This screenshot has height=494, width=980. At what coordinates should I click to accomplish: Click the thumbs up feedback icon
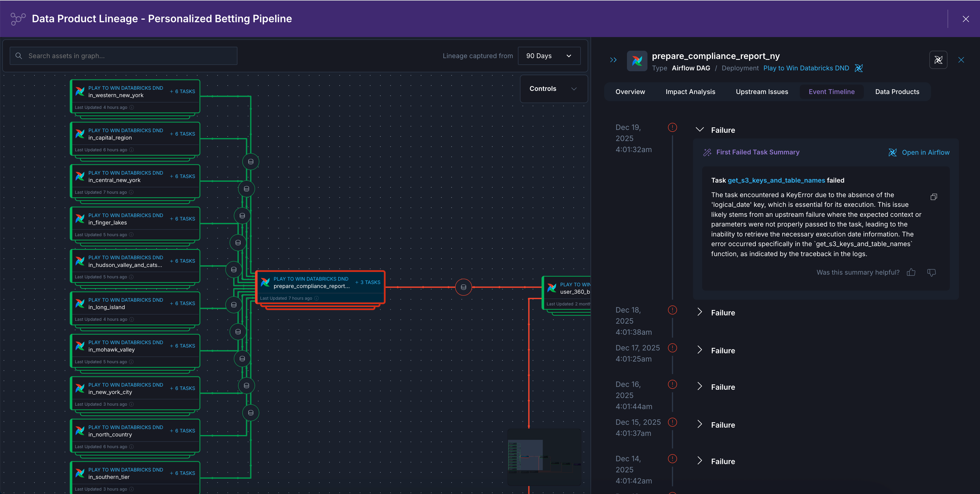point(911,272)
